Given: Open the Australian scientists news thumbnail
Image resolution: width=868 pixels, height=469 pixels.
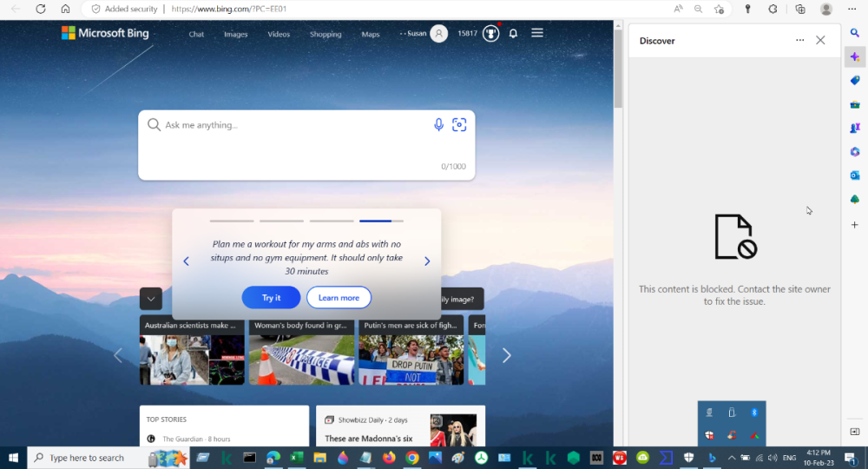Looking at the screenshot, I should click(x=192, y=352).
